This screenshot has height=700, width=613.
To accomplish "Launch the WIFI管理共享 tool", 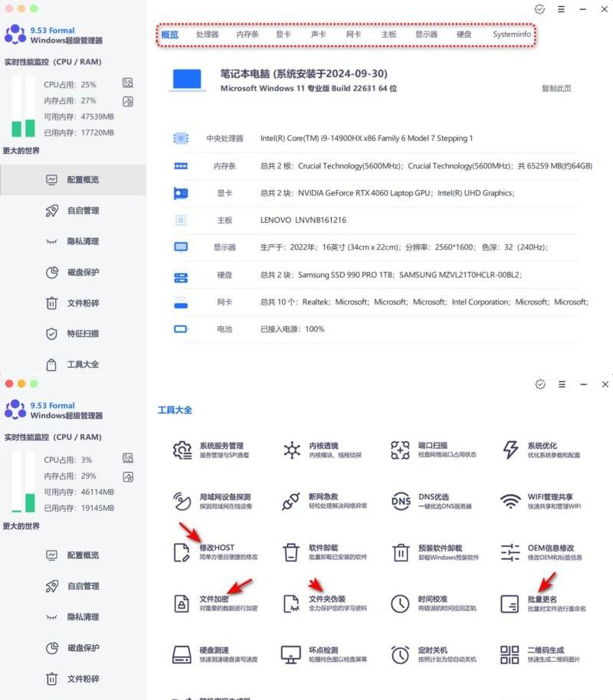I will tap(510, 501).
